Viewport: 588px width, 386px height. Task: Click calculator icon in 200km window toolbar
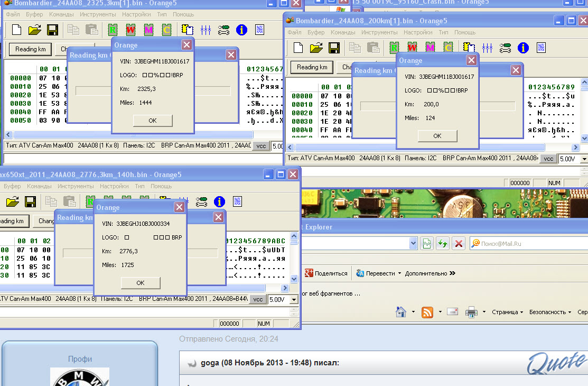(541, 48)
